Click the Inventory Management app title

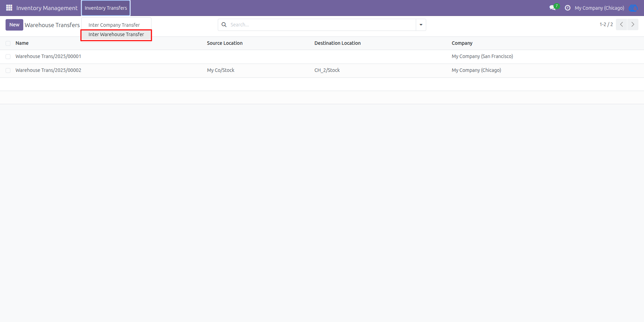pyautogui.click(x=47, y=8)
